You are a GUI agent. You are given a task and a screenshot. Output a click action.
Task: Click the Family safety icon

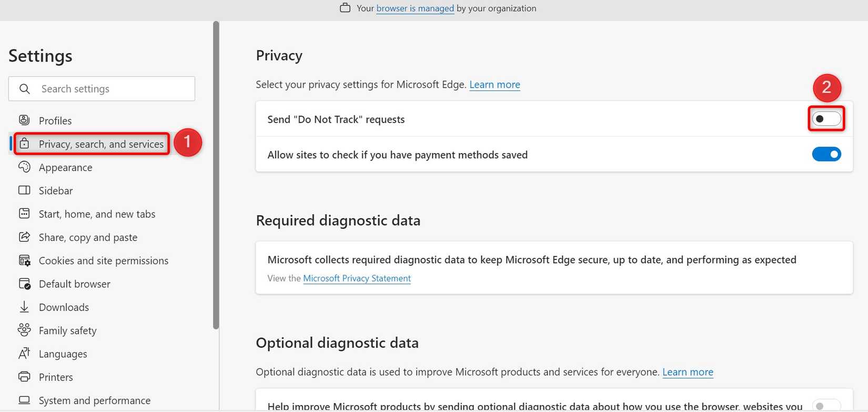coord(24,330)
